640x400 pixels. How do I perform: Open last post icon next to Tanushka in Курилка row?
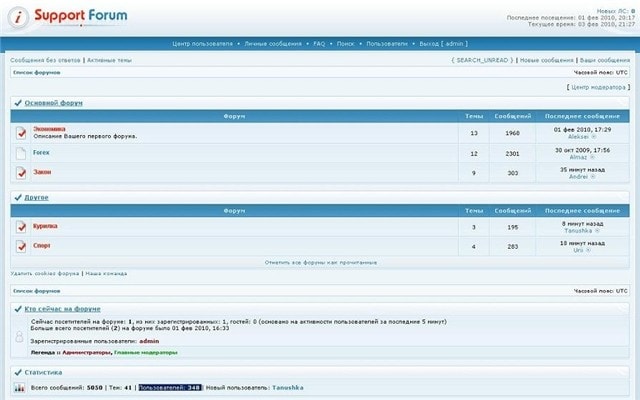(x=597, y=231)
